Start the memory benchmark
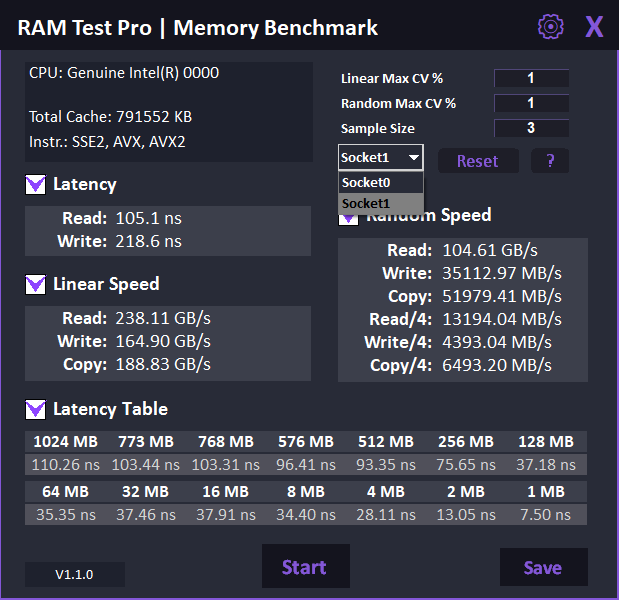This screenshot has width=619, height=600. coord(305,567)
